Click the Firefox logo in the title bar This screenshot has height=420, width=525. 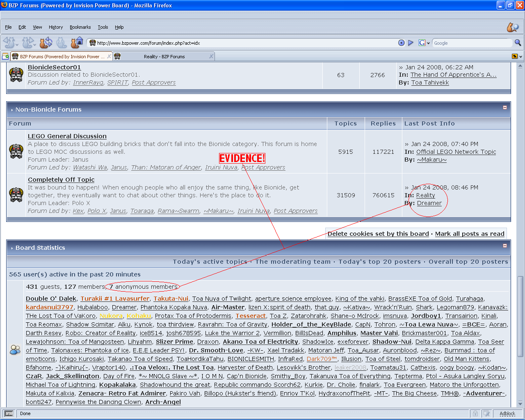[5, 5]
